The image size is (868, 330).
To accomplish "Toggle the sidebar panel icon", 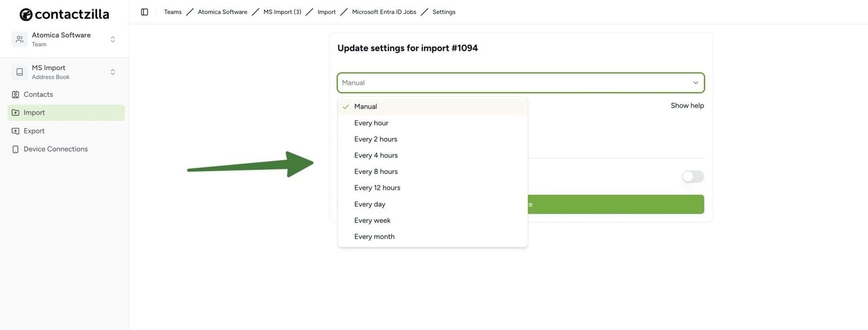I will click(x=144, y=12).
